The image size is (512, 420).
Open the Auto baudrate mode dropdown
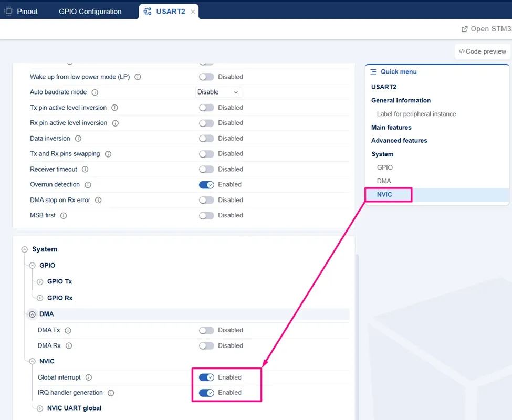[218, 92]
